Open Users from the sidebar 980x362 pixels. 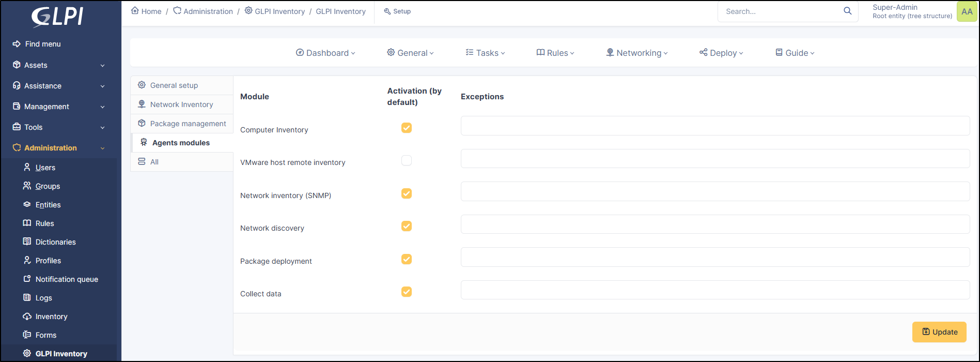[x=45, y=168]
